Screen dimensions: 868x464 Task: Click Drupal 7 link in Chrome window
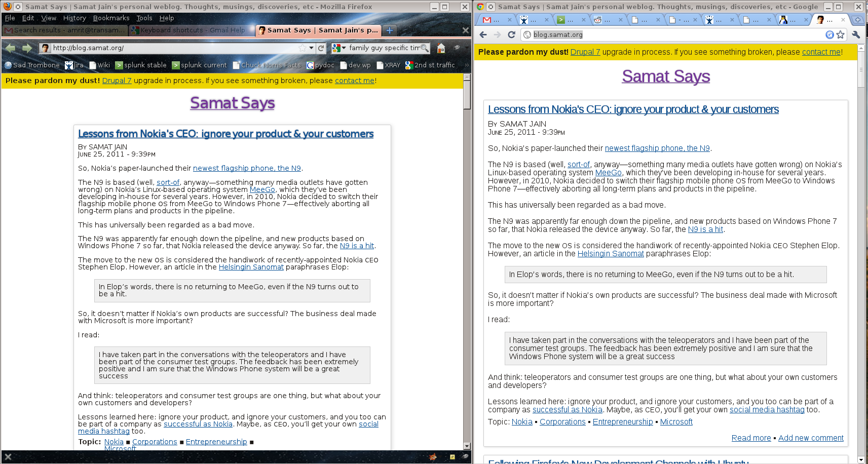tap(585, 52)
